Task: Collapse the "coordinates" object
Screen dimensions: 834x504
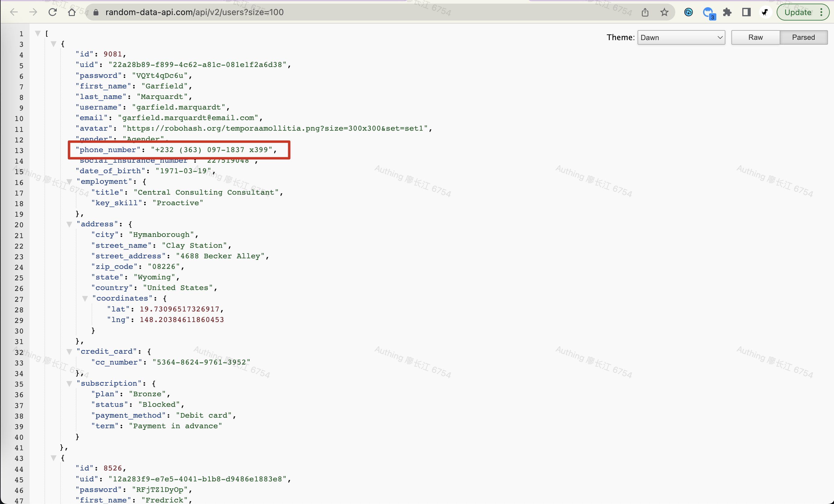Action: [x=85, y=298]
